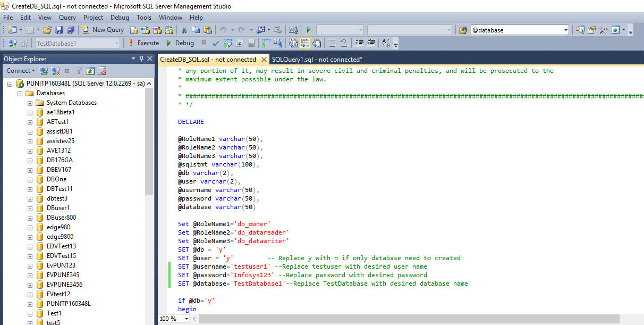Viewport: 644px width, 325px height.
Task: Switch to SQLQuery1.sql tab
Action: coord(317,60)
